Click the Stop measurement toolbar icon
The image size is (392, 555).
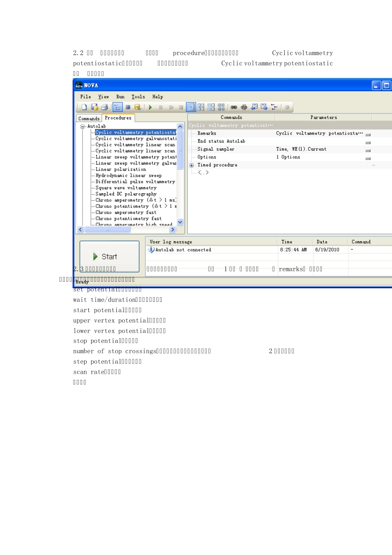181,107
